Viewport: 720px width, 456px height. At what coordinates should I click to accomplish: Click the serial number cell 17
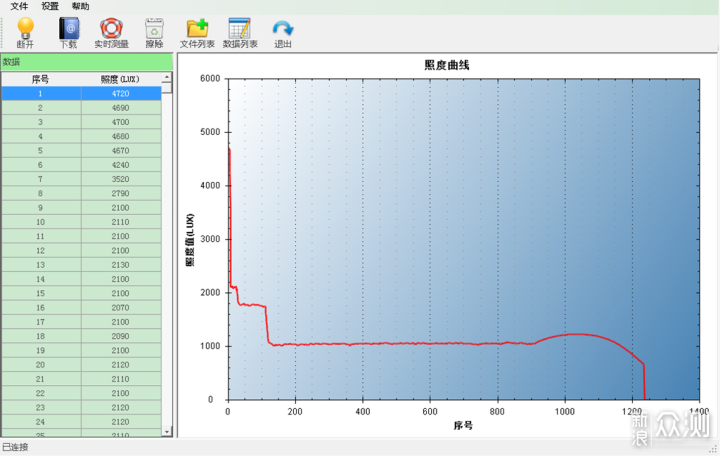41,321
